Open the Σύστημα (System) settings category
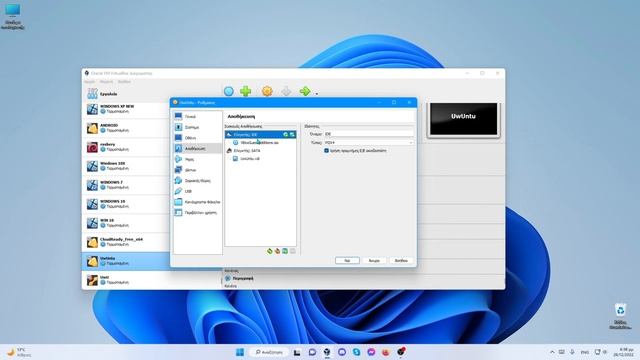Viewport: 640px width, 360px height. [x=198, y=127]
